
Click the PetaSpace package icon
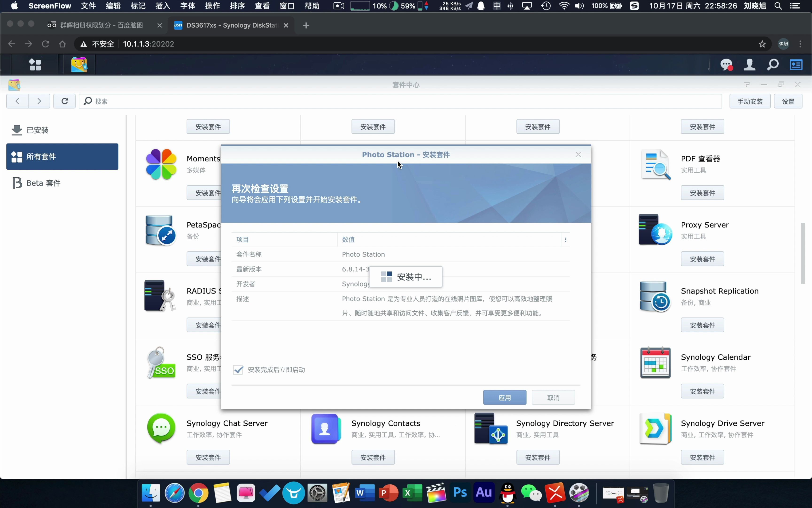pos(160,230)
